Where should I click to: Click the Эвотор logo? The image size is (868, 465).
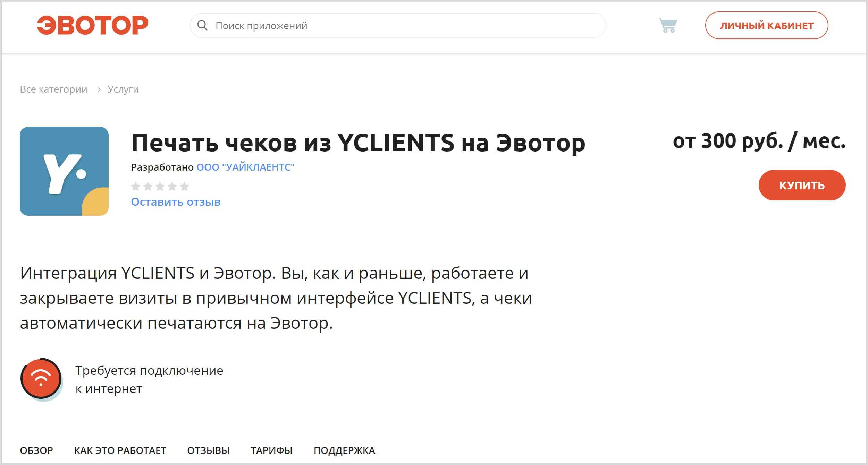[x=92, y=25]
